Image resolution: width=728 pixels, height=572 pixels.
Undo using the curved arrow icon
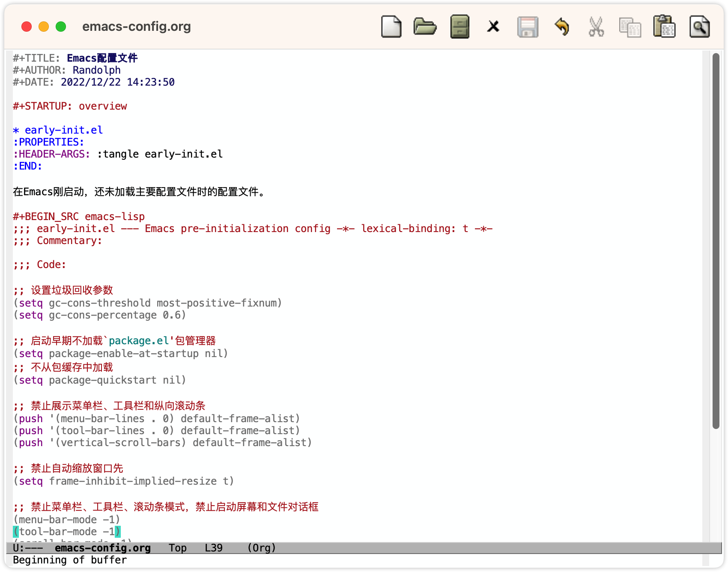(x=562, y=27)
